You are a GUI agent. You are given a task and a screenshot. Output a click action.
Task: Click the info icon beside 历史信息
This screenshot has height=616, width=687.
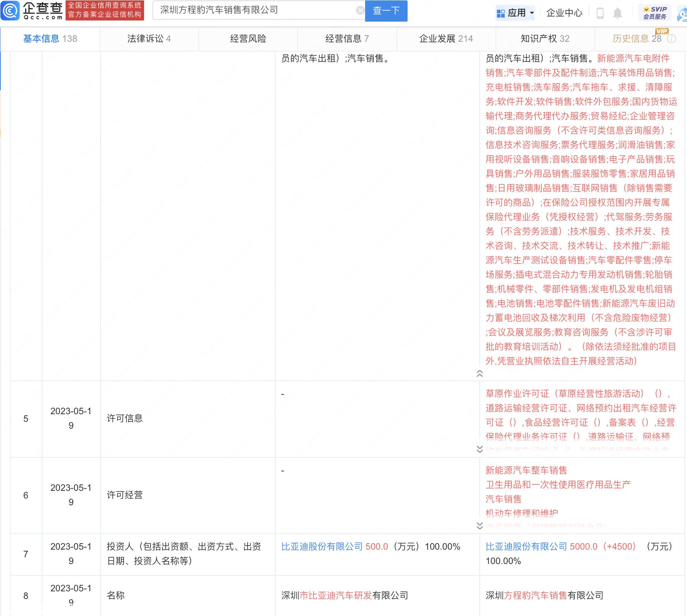(671, 39)
